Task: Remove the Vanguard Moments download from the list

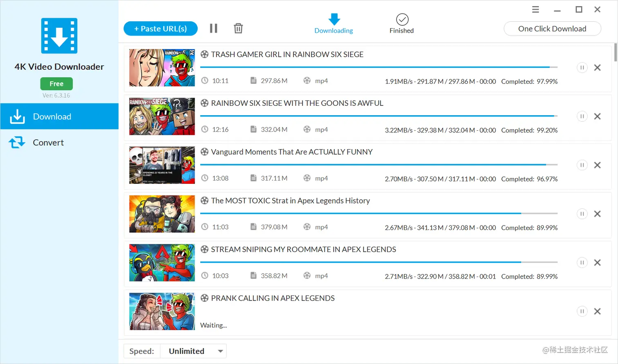Action: click(x=597, y=165)
